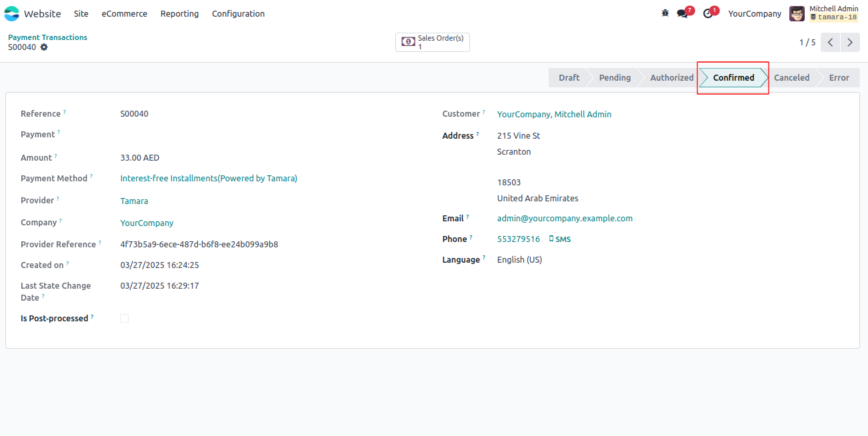Click the Last State Change date 16:29:17
The height and width of the screenshot is (436, 868).
click(159, 285)
